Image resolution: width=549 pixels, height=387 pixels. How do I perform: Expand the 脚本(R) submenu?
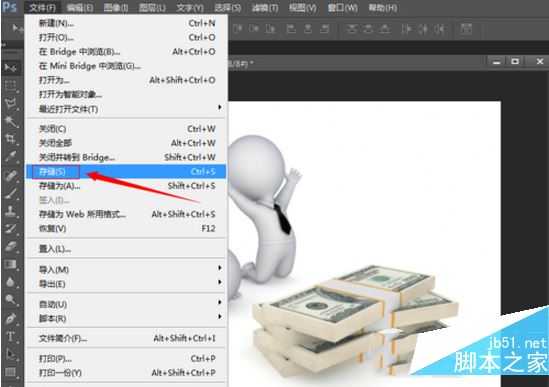coord(126,318)
